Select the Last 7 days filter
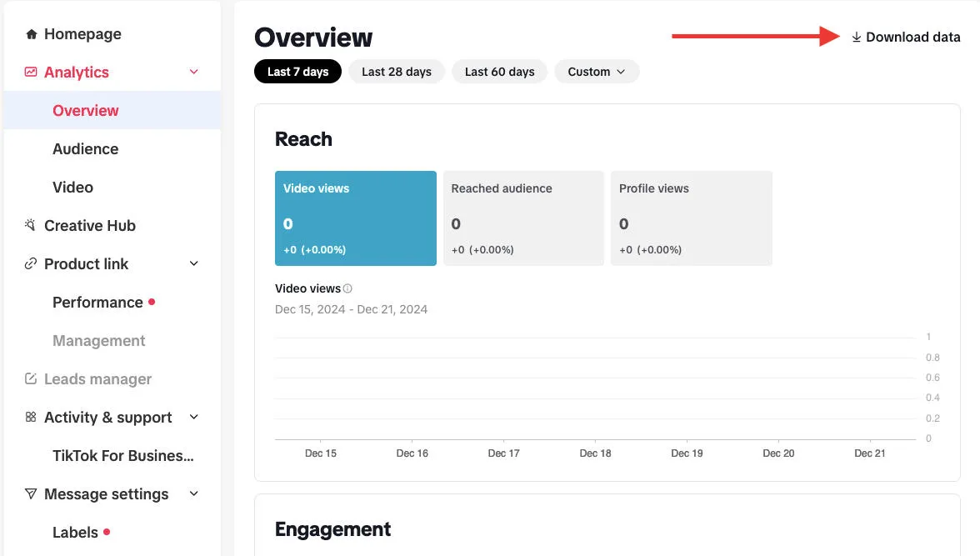Screen dimensions: 980x556 (x=297, y=72)
